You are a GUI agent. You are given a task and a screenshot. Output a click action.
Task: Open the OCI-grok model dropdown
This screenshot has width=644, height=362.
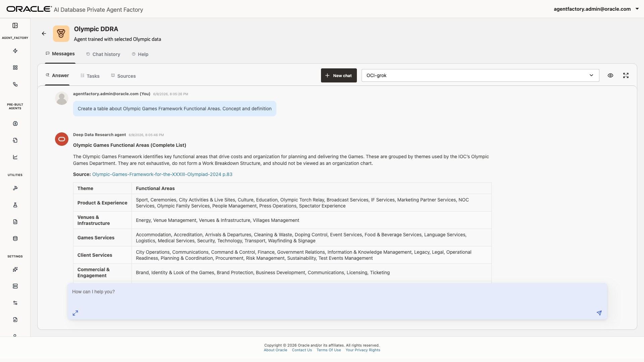coord(480,75)
